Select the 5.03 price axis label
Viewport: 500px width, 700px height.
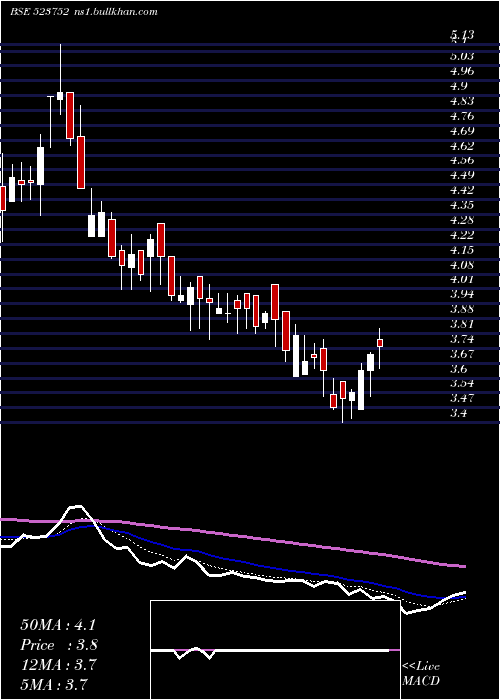462,56
